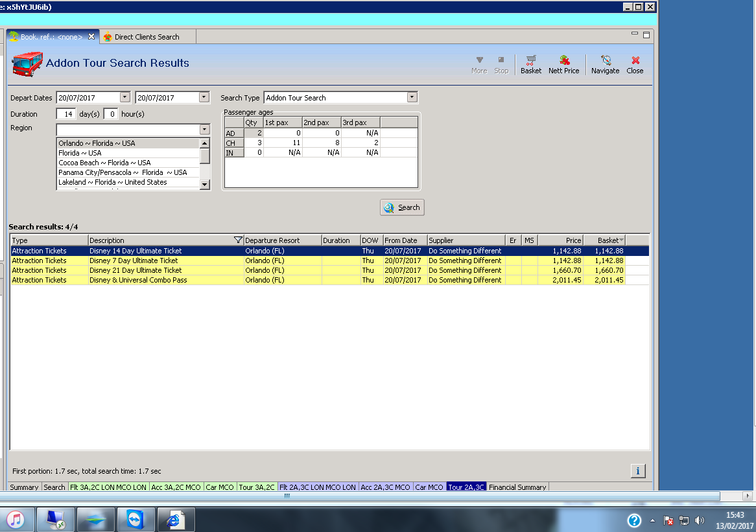Open the Search bottom tab

click(54, 487)
